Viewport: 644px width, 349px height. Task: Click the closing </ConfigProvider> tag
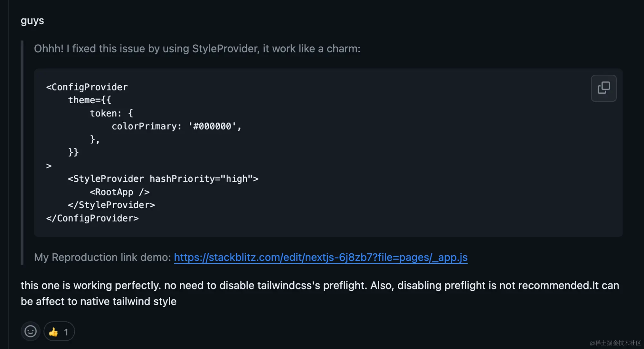coord(92,218)
